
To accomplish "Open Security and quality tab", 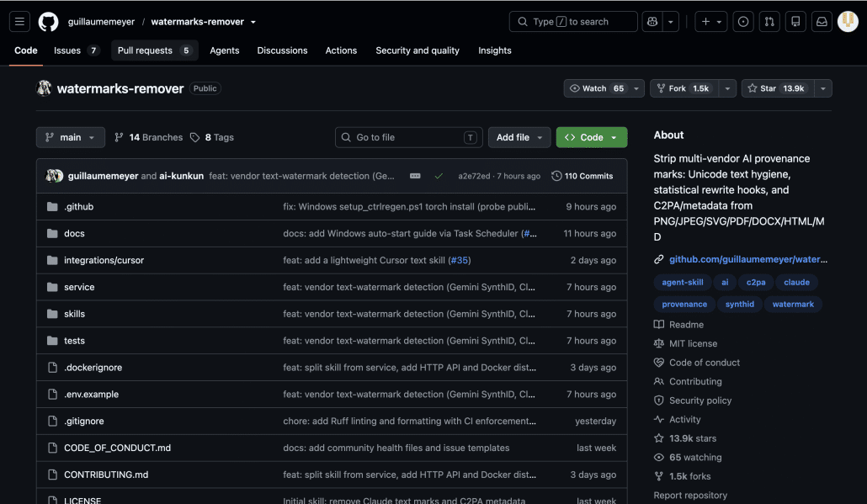I will [x=418, y=50].
